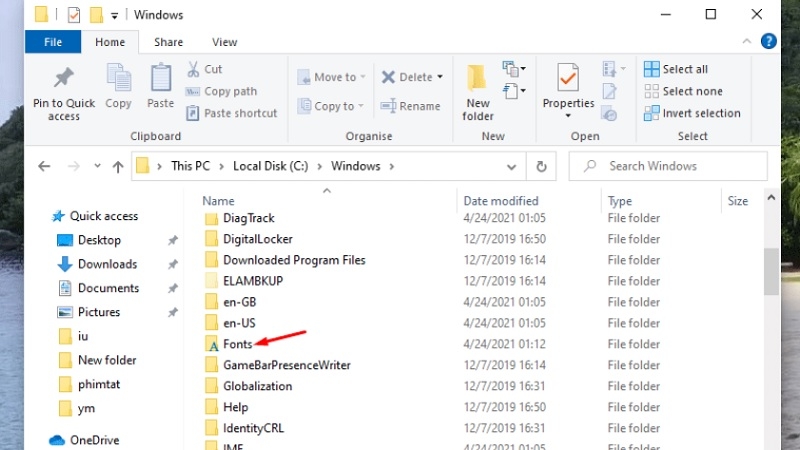The image size is (800, 450).
Task: Click Select none in ribbon
Action: (683, 91)
